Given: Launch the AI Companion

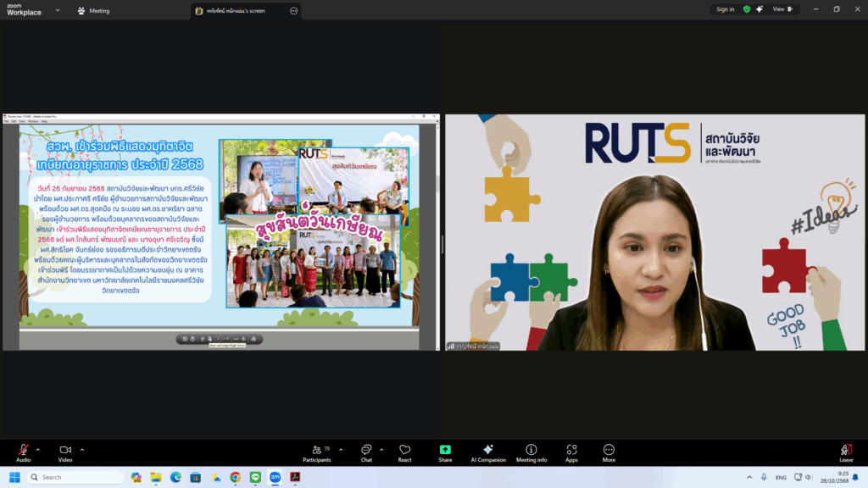Looking at the screenshot, I should tap(487, 452).
